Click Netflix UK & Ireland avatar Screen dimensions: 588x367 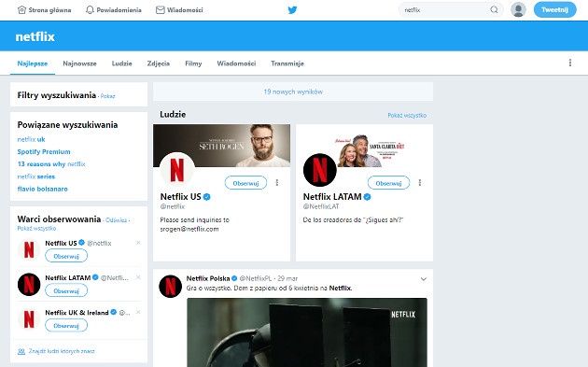click(29, 319)
